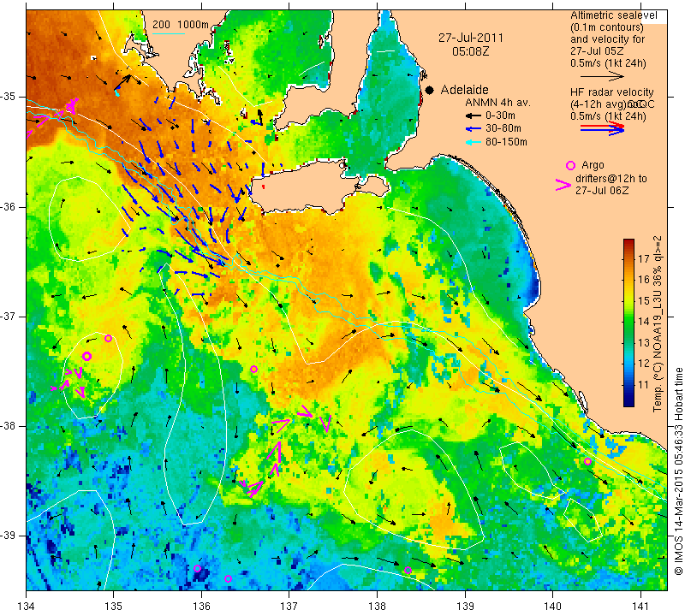Click the Altimetric sealevel legend heading
The width and height of the screenshot is (685, 616).
(614, 15)
